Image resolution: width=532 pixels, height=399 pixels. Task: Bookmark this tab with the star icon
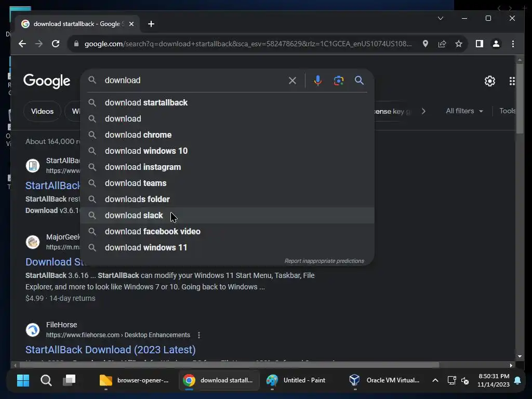point(459,44)
